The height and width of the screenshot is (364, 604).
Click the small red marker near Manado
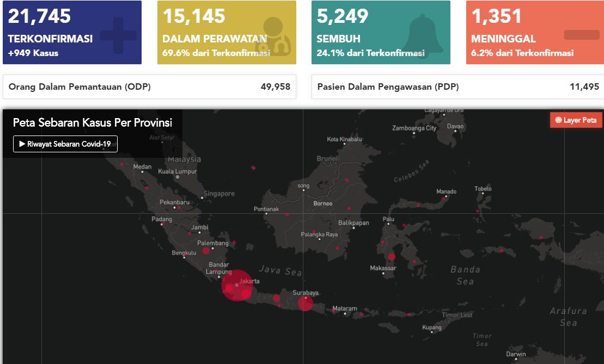pyautogui.click(x=443, y=199)
